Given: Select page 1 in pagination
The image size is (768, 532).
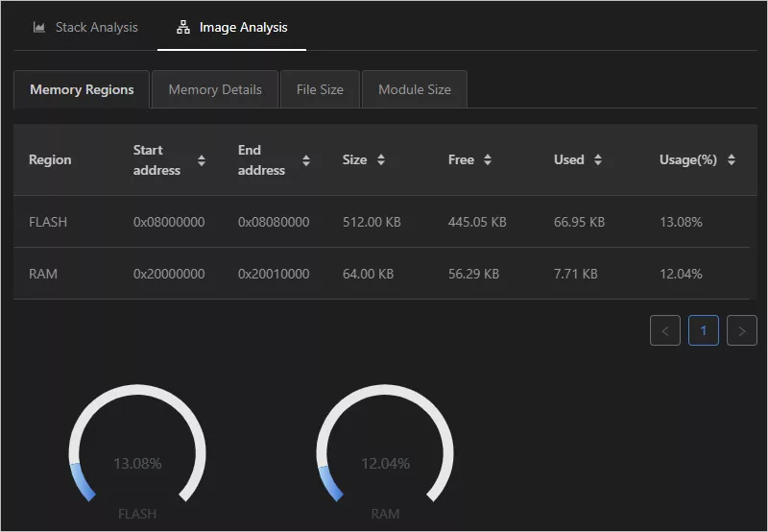Looking at the screenshot, I should 704,330.
